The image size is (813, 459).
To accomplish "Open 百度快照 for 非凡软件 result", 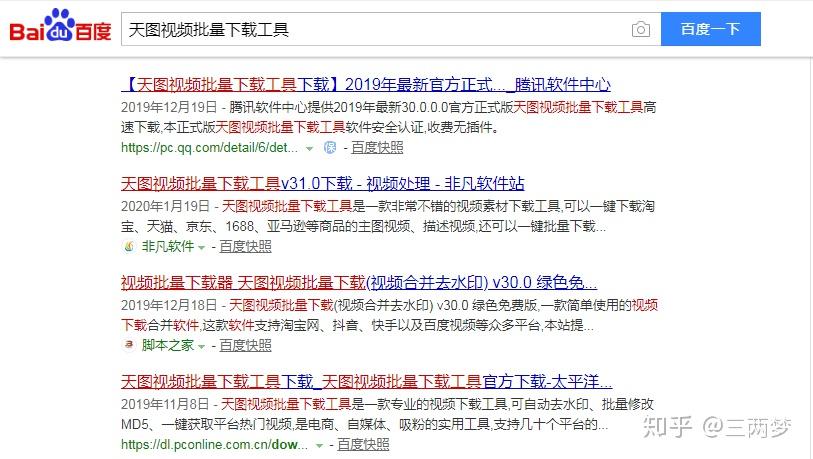I will click(245, 246).
